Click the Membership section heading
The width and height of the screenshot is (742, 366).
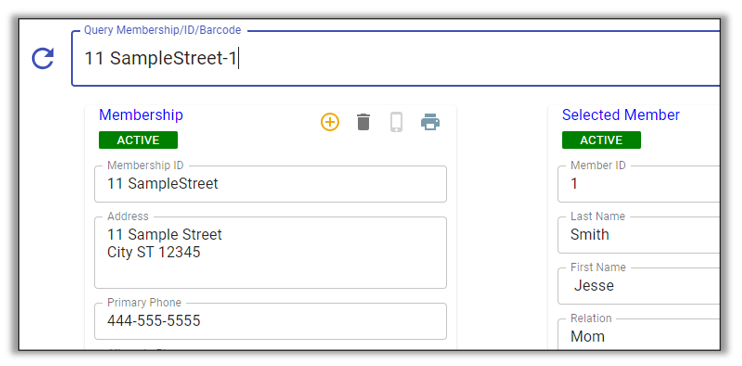[141, 115]
